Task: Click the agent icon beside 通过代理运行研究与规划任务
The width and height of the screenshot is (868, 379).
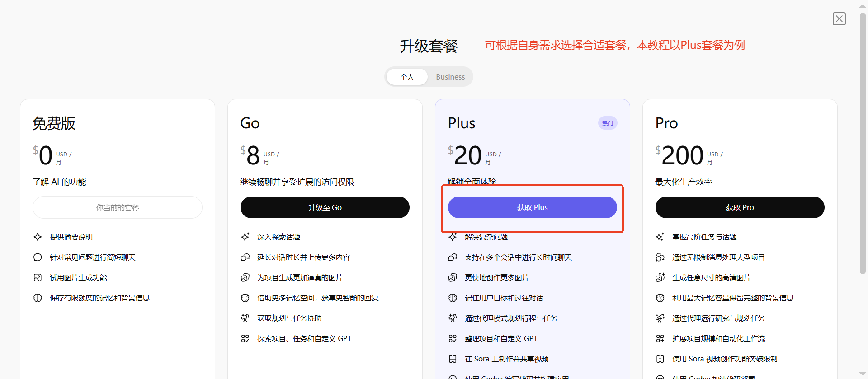Action: (660, 318)
